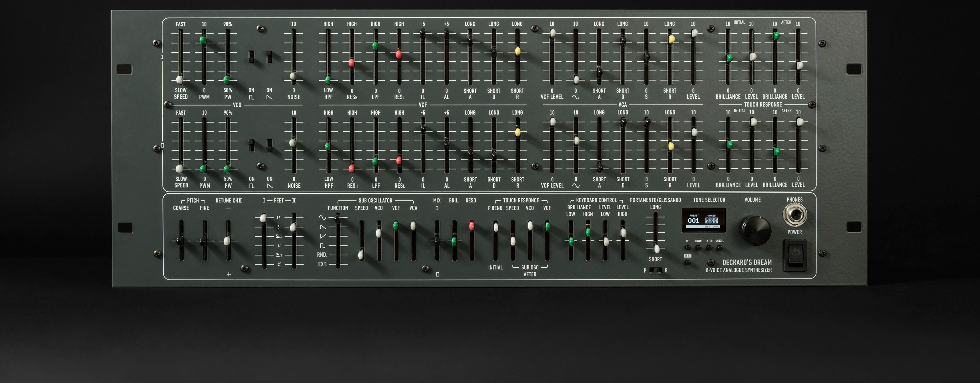980x383 pixels.
Task: Toggle the P/G portamento-glissando switch
Action: (x=655, y=270)
